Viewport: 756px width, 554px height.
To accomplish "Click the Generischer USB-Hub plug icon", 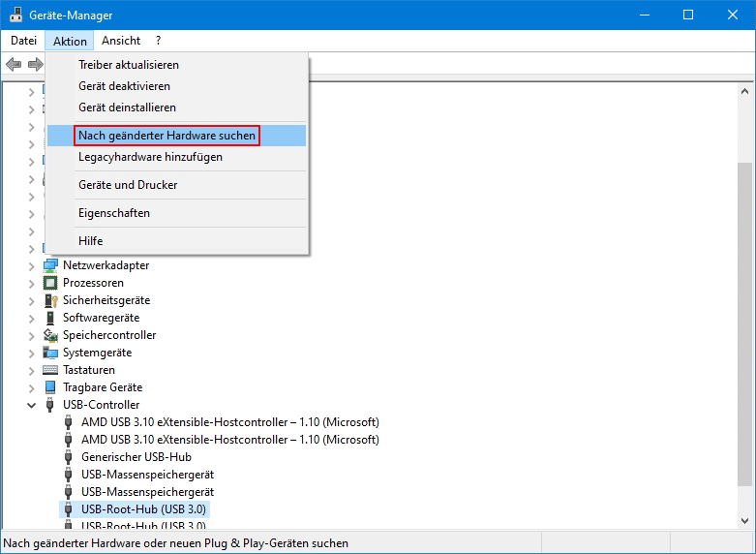I will point(69,457).
